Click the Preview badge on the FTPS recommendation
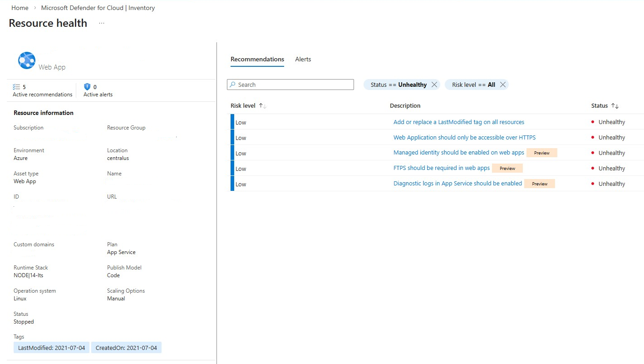This screenshot has height=364, width=644. 507,168
